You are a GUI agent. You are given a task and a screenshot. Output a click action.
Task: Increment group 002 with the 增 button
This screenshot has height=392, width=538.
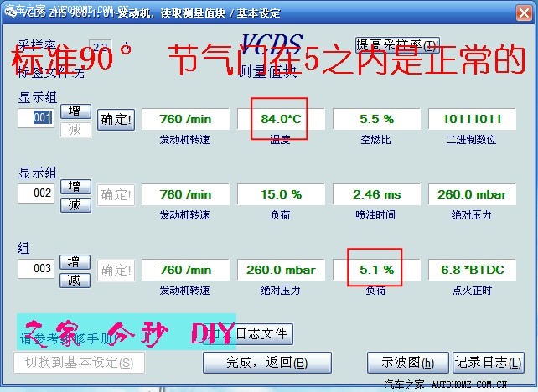(x=75, y=187)
